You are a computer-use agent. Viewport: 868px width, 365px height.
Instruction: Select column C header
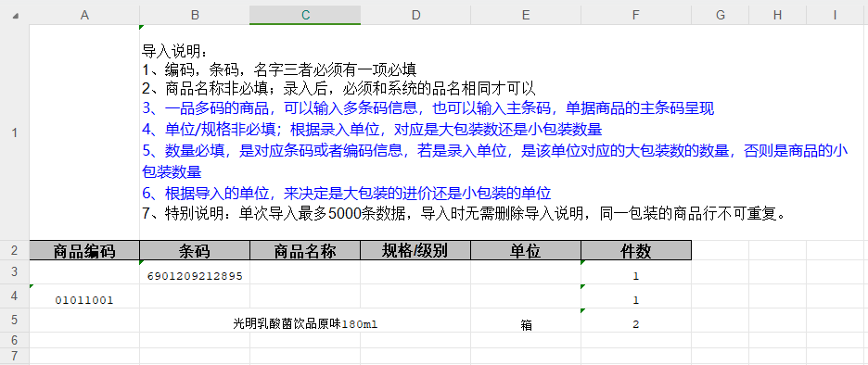pos(305,15)
